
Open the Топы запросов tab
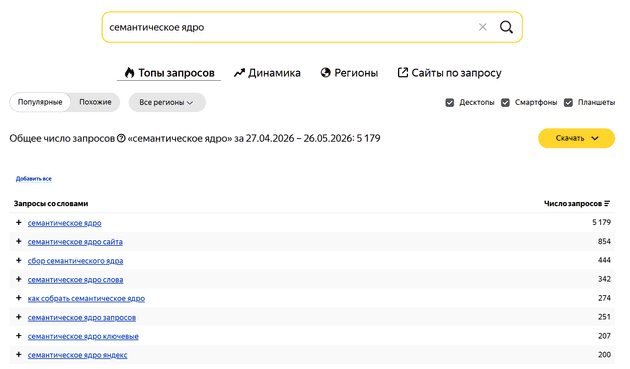pos(169,73)
